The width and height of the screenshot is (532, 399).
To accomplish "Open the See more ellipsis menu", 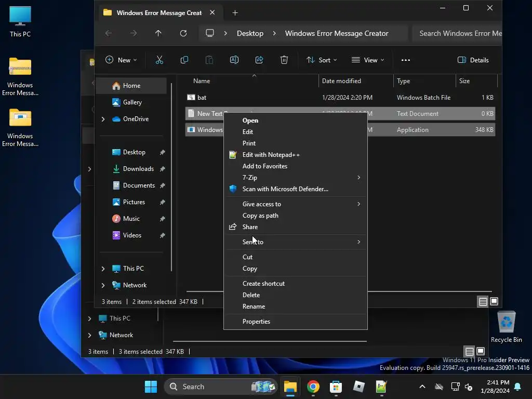I will pyautogui.click(x=405, y=60).
